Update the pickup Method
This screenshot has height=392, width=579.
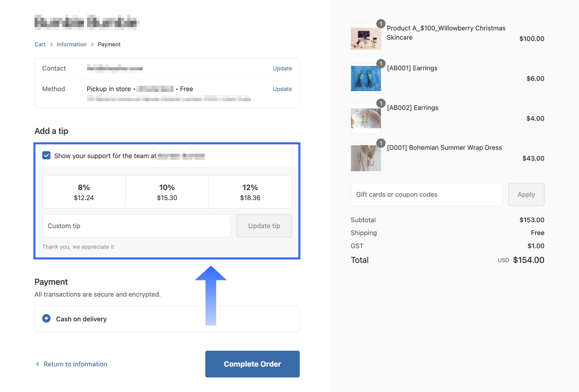point(282,89)
